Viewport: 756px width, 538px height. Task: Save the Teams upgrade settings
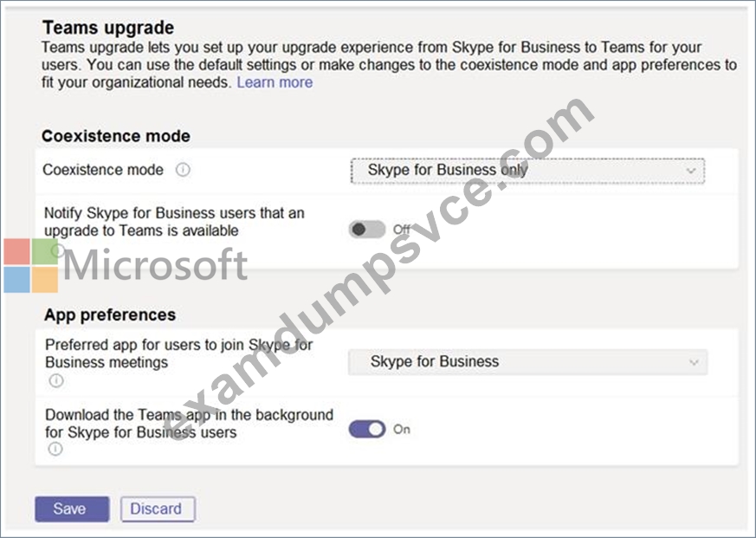pos(73,509)
